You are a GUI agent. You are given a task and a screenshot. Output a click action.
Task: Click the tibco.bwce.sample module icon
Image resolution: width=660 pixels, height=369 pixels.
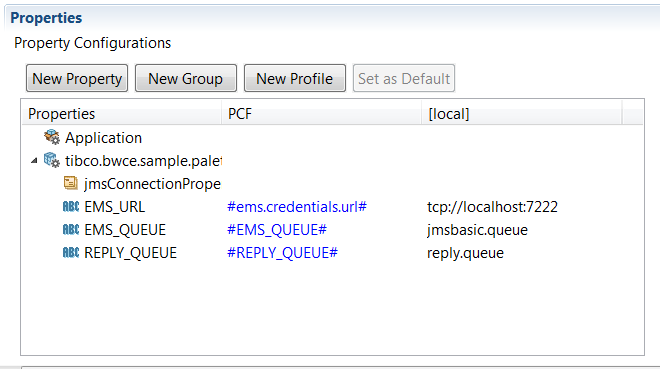coord(52,160)
